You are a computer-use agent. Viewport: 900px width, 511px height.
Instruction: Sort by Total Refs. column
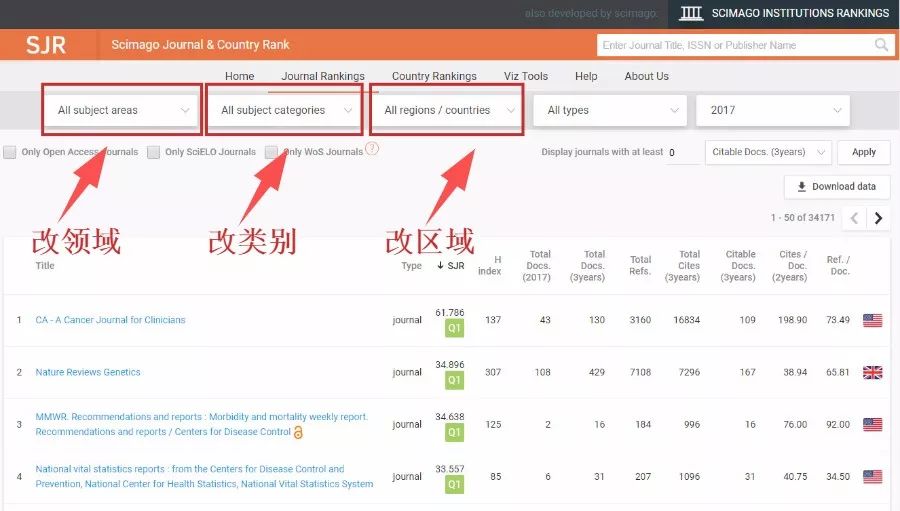641,265
